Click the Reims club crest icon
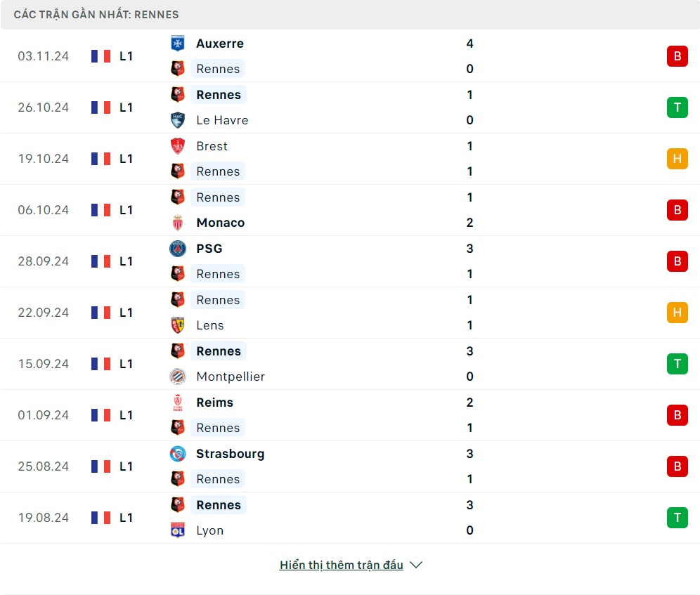Viewport: 700px width, 595px height. tap(178, 403)
